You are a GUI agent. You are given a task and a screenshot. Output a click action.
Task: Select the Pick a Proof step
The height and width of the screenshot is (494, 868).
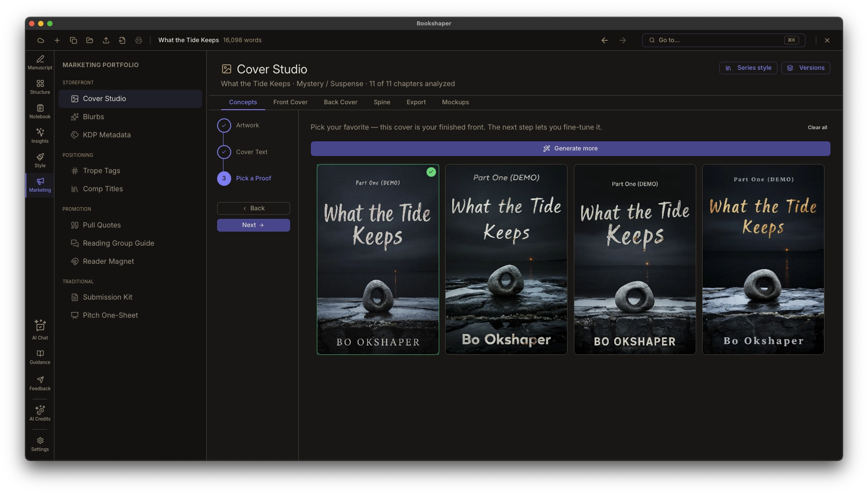point(244,179)
